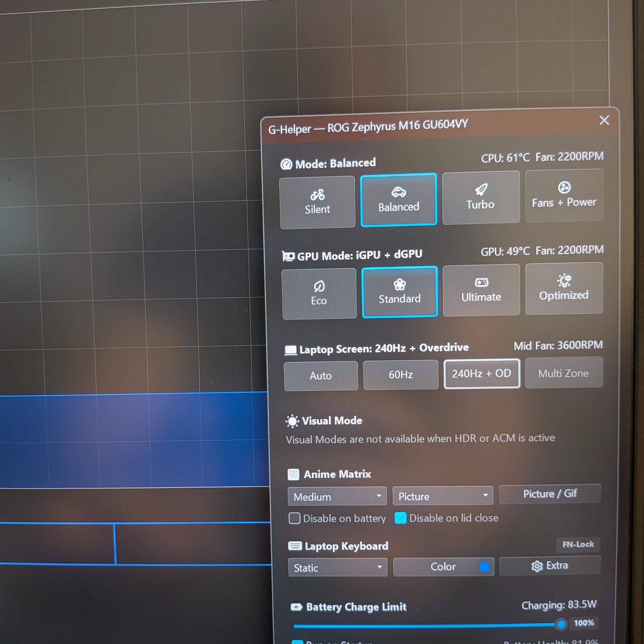This screenshot has width=644, height=644.
Task: Click the Battery Charge Limit icon
Action: 297,607
